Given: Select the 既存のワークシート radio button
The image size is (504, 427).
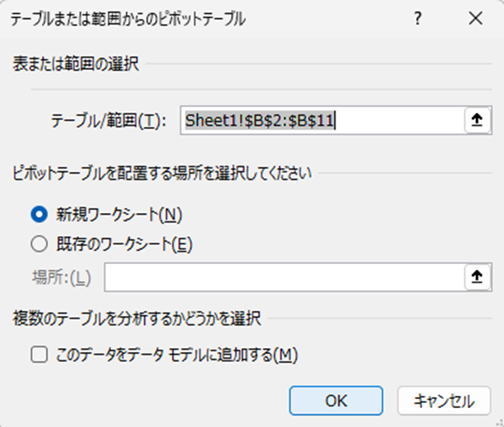Looking at the screenshot, I should 38,244.
